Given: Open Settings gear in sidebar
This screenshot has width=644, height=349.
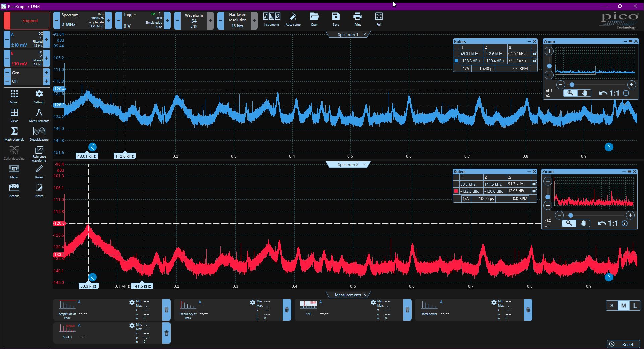Looking at the screenshot, I should pos(39,97).
